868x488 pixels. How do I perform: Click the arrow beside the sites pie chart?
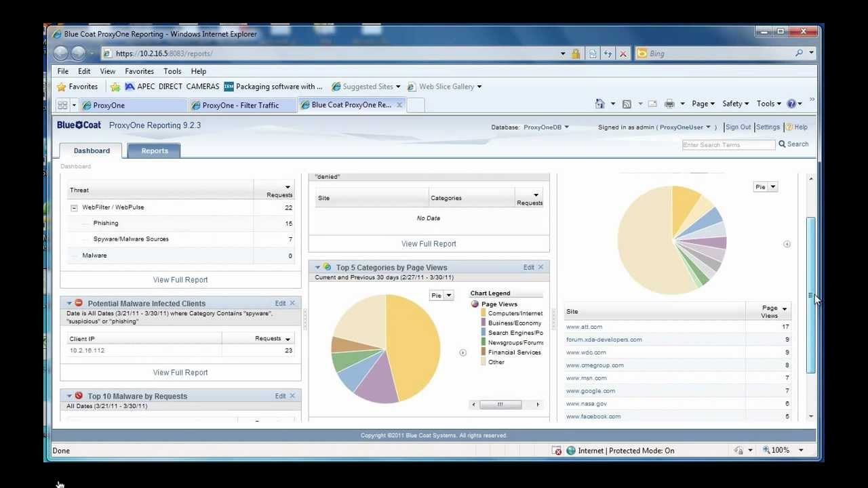pyautogui.click(x=787, y=244)
